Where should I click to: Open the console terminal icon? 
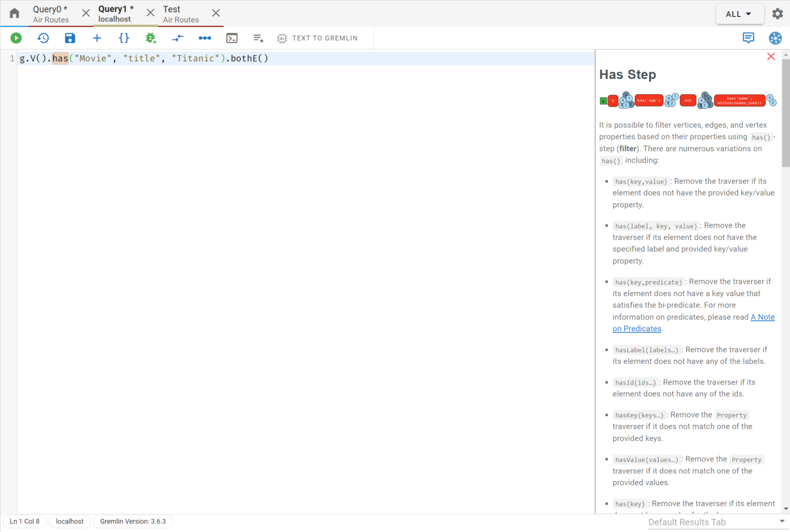click(x=232, y=38)
